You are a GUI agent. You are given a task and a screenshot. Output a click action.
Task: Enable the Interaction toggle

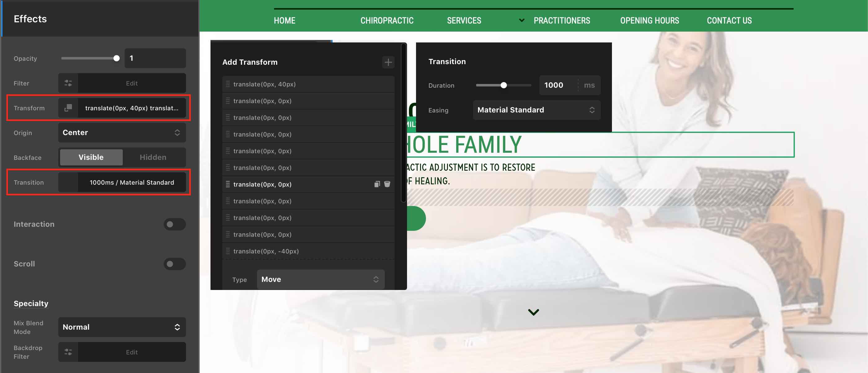pyautogui.click(x=174, y=224)
